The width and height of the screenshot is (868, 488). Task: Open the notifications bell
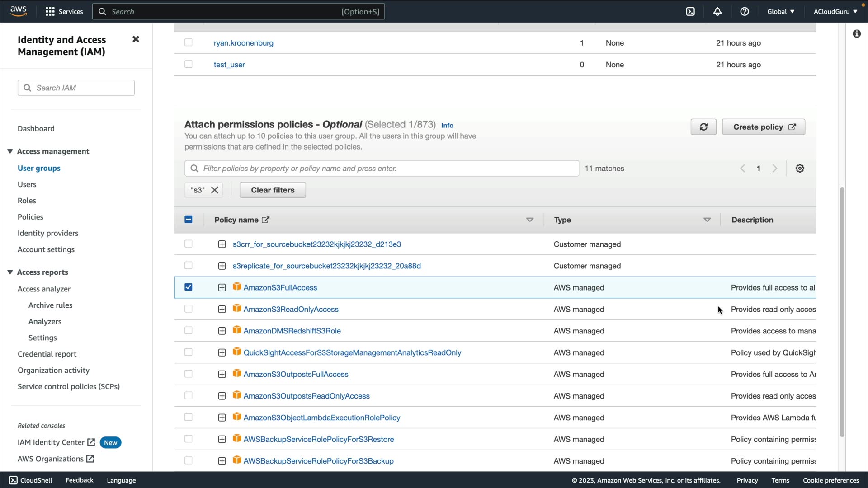tap(717, 12)
